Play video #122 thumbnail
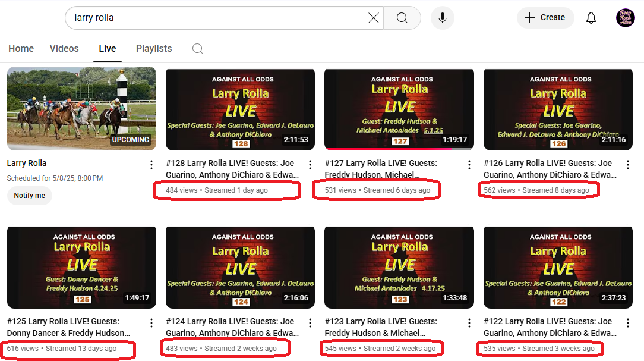The image size is (644, 361). click(558, 267)
